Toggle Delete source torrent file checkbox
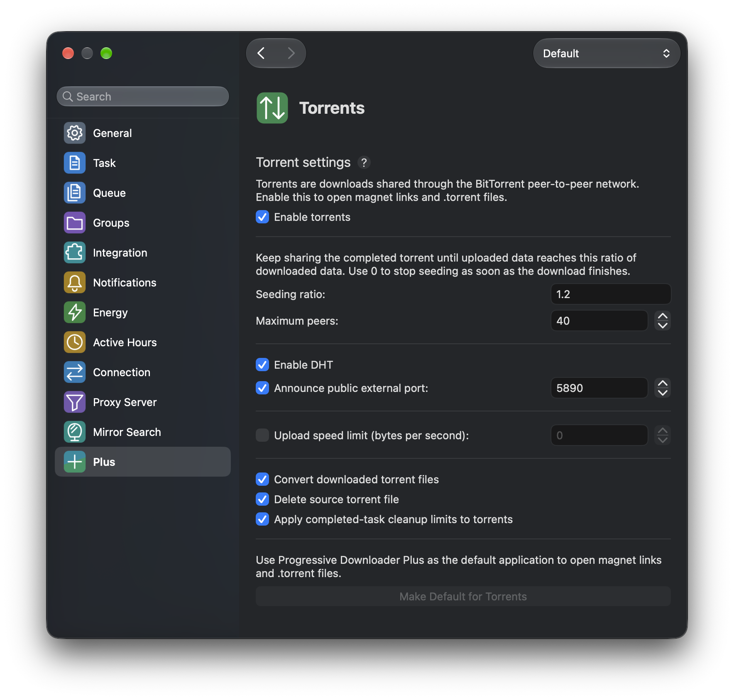 pyautogui.click(x=262, y=499)
